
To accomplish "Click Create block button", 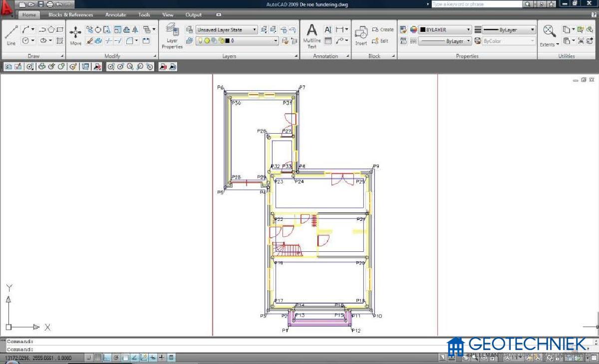I will coord(382,29).
